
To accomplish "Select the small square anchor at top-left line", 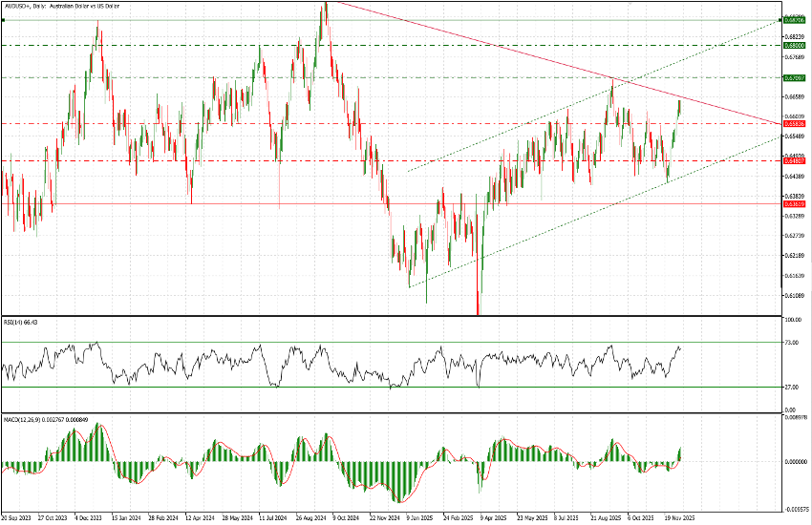I will pos(3,20).
